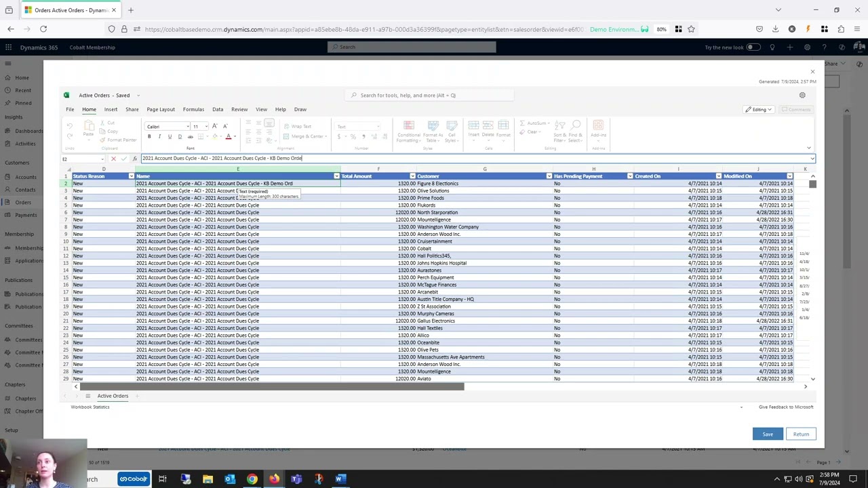This screenshot has height=488, width=868.
Task: Open Outlook from the taskbar
Action: pyautogui.click(x=230, y=479)
